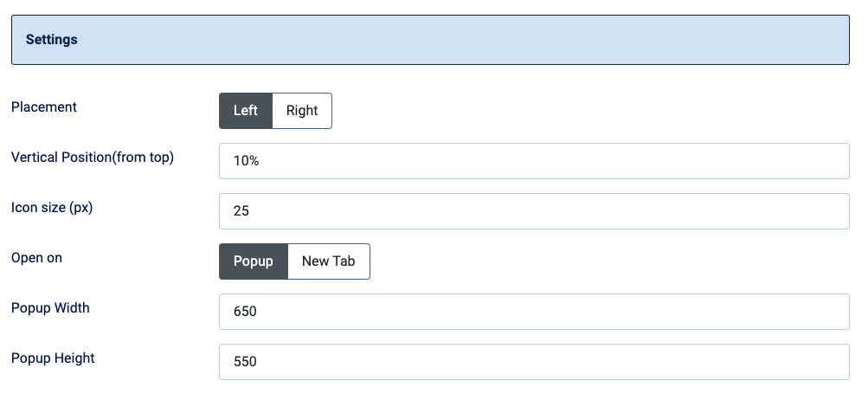This screenshot has height=400, width=868.
Task: Place cursor on the 25 value
Action: (241, 211)
